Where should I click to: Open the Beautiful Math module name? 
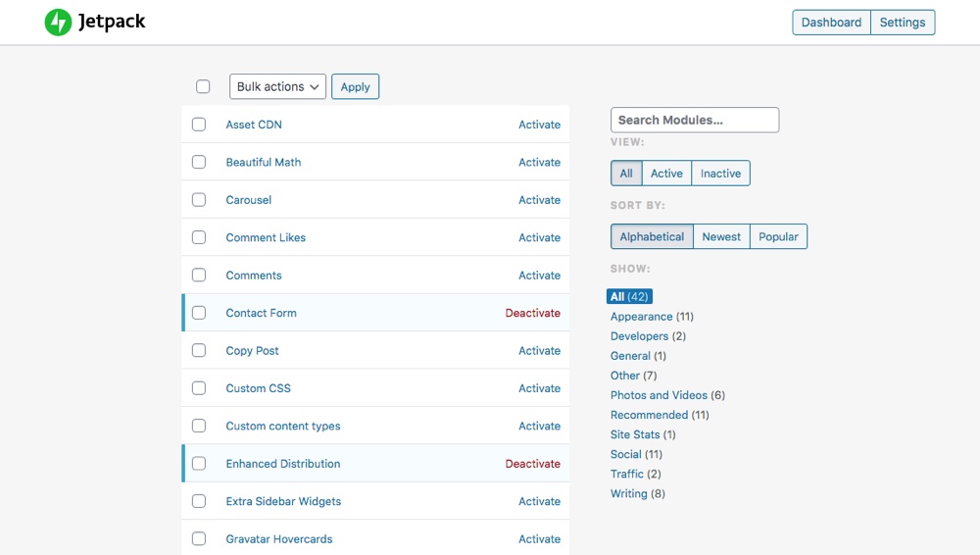(263, 162)
